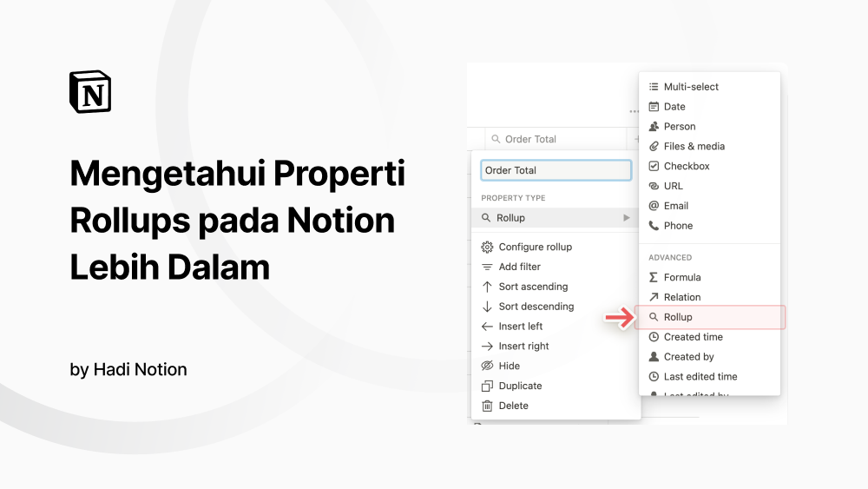Click the Duplicate icon in menu
This screenshot has height=489, width=868.
(487, 386)
